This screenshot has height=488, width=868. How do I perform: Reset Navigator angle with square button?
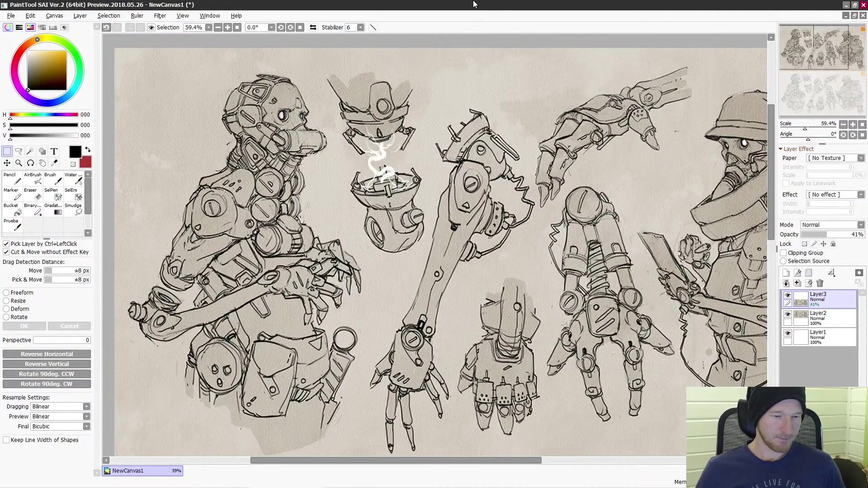click(862, 135)
